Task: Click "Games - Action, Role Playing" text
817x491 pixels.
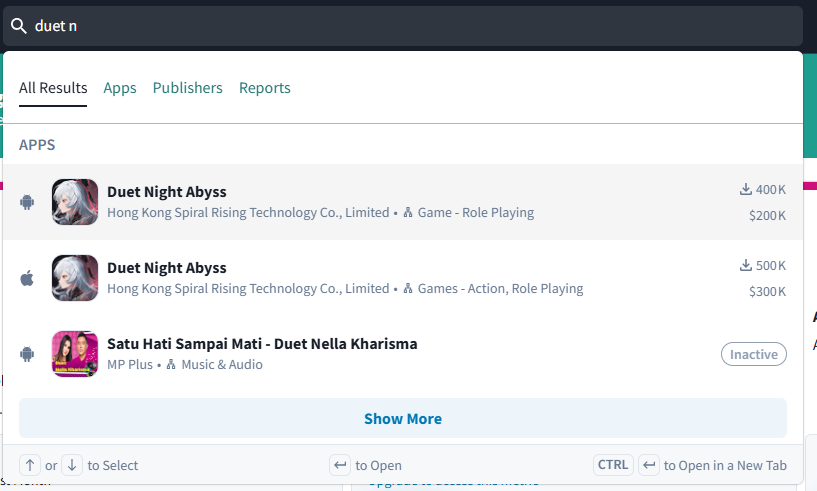Action: point(500,289)
